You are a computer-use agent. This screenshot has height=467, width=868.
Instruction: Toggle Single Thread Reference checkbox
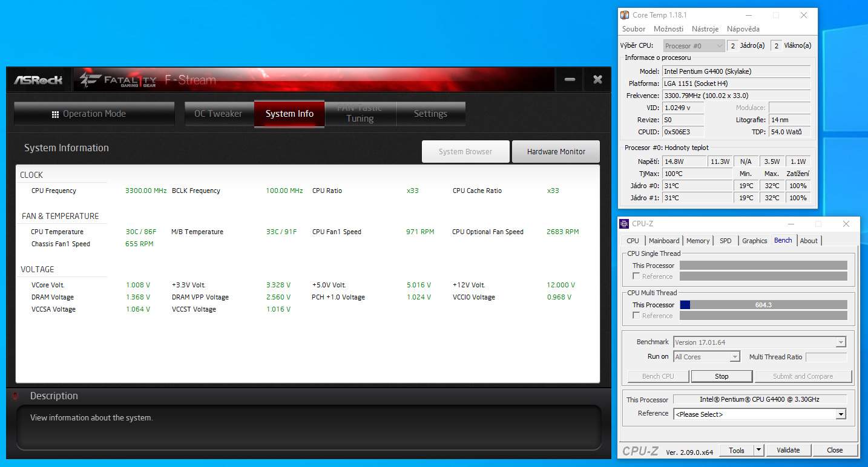tap(636, 276)
